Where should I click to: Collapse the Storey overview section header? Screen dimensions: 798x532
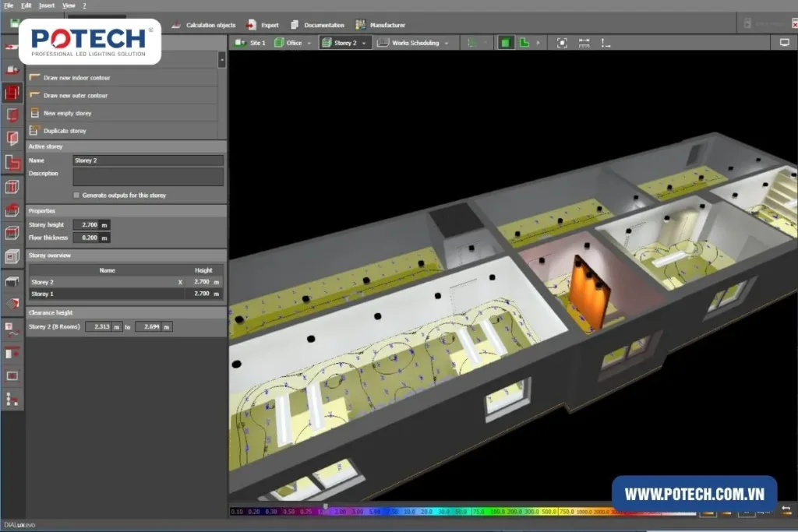(x=126, y=255)
